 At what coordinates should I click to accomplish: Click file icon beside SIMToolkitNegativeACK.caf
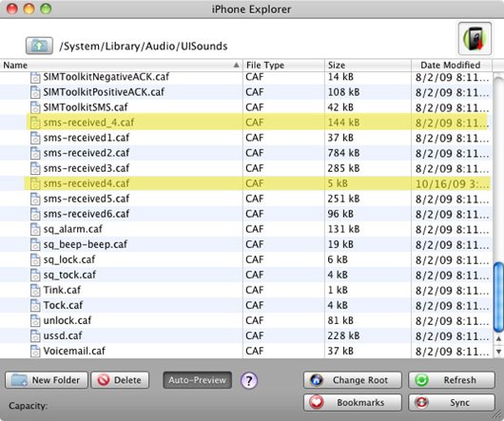click(35, 77)
